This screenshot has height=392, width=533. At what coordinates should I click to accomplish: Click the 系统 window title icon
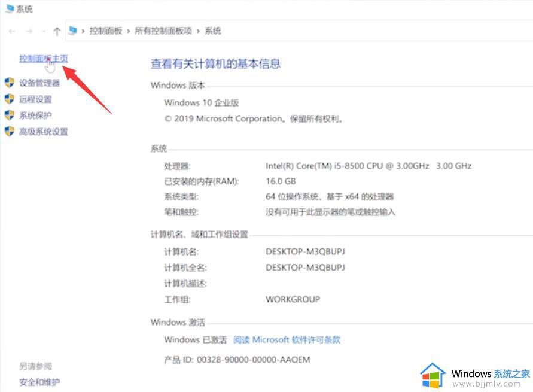click(x=10, y=8)
